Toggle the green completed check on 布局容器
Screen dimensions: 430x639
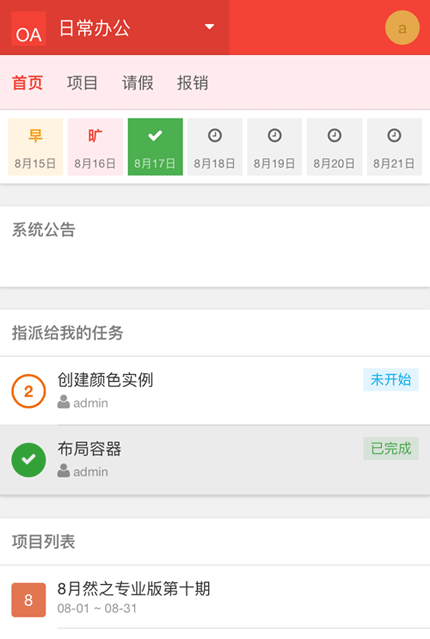pos(29,460)
